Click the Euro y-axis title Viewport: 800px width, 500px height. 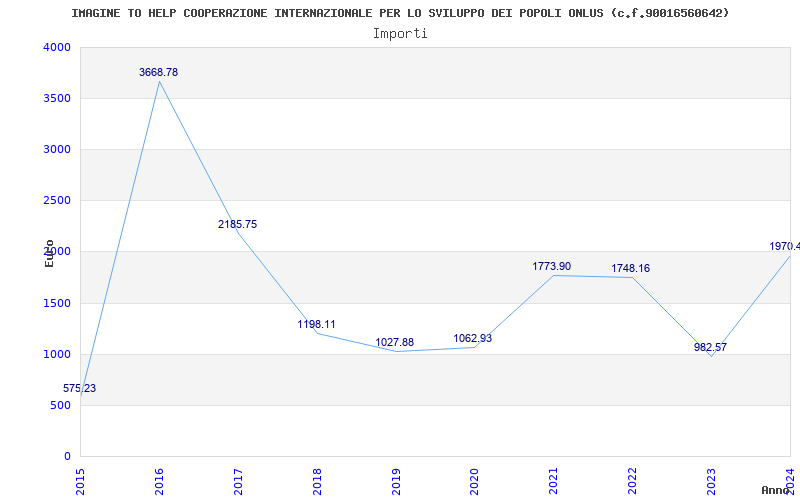pyautogui.click(x=49, y=253)
